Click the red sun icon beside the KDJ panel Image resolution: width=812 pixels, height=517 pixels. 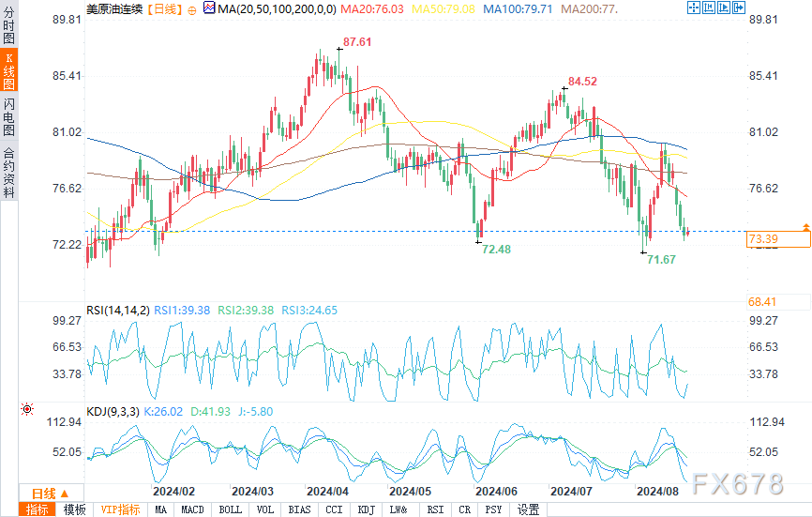coord(27,409)
